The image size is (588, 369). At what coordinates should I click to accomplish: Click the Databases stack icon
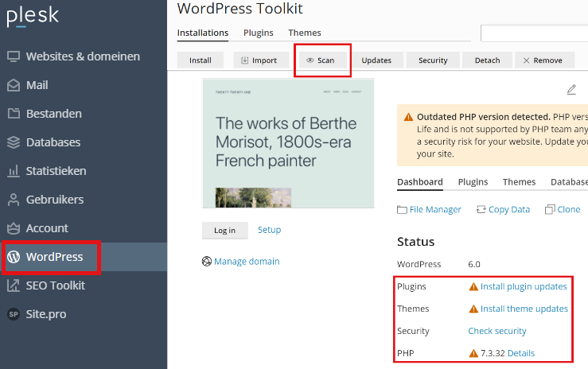pos(14,142)
